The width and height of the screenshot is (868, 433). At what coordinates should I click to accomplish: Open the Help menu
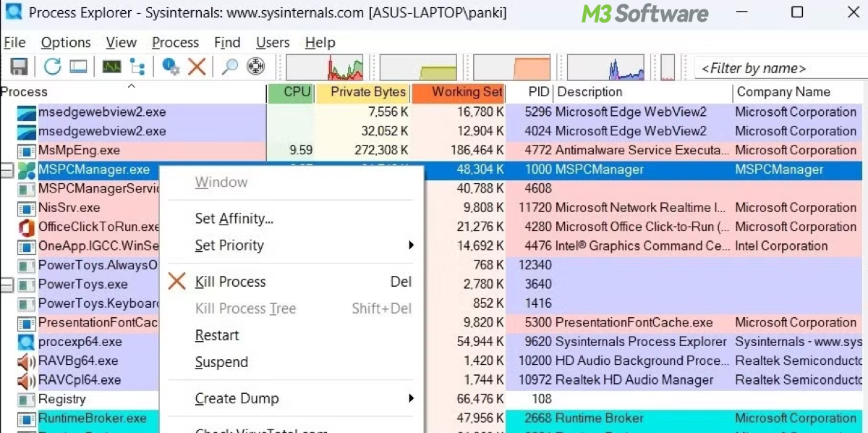coord(320,43)
